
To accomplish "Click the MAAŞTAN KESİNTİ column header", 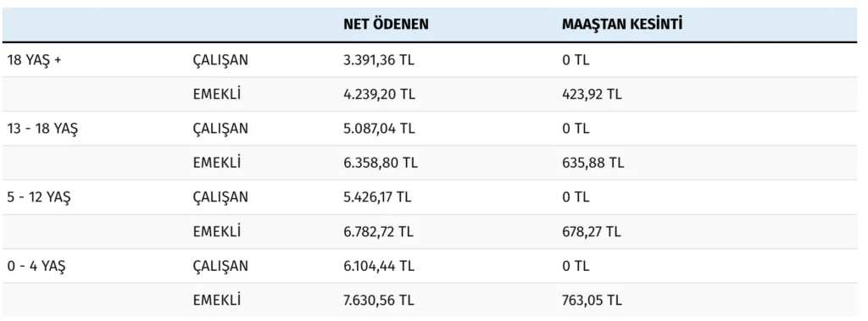I will coord(622,24).
